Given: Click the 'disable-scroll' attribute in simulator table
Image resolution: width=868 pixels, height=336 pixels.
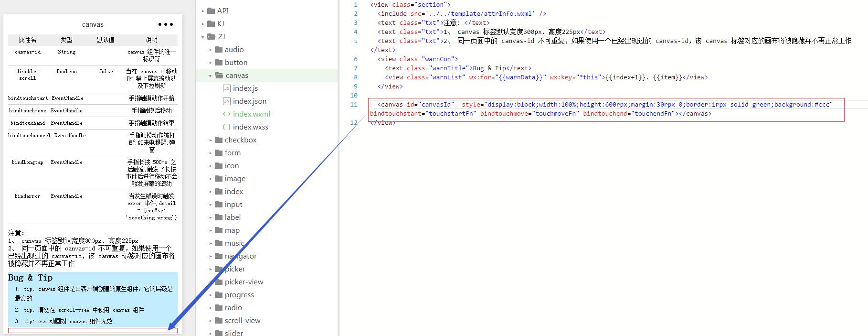Looking at the screenshot, I should click(x=27, y=75).
